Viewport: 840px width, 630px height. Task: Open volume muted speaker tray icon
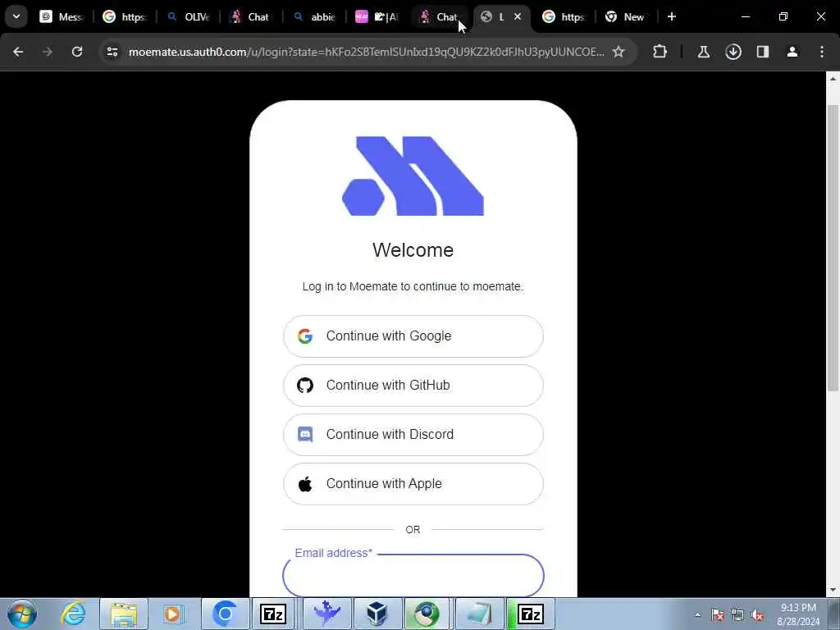(x=757, y=615)
